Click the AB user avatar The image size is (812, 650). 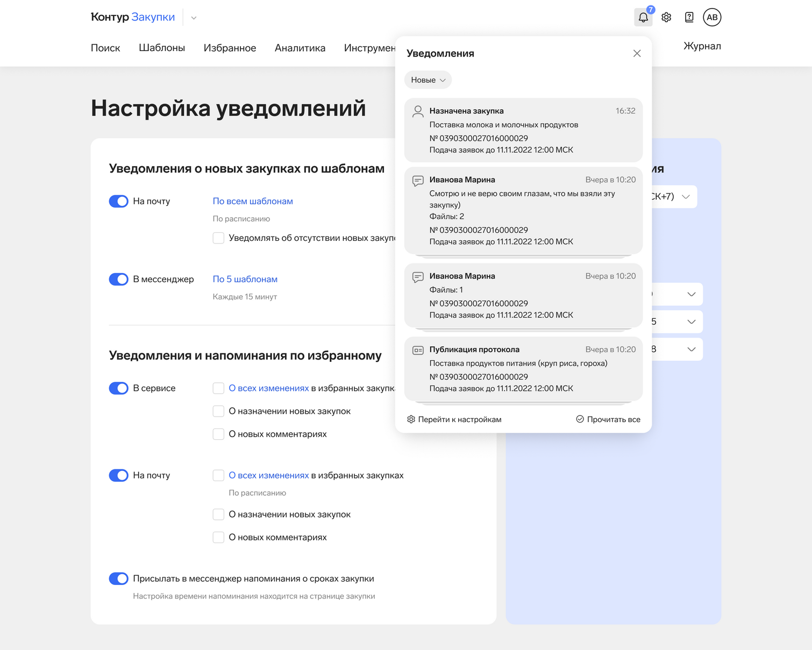pos(712,17)
